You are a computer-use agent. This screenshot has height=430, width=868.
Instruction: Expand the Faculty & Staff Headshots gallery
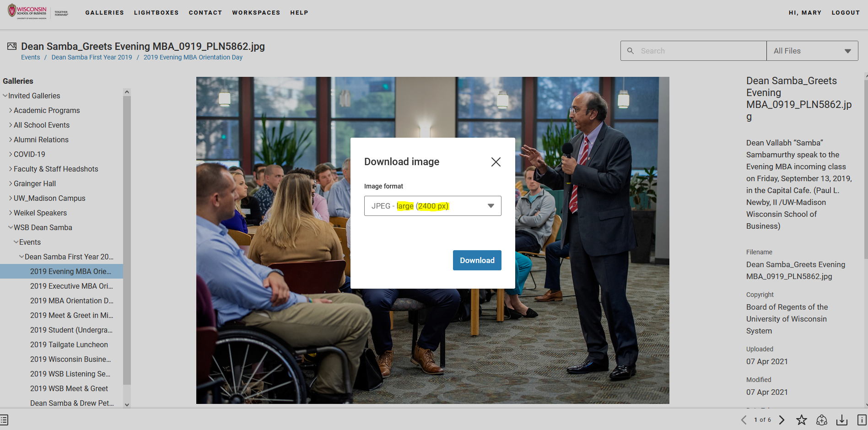click(x=11, y=169)
